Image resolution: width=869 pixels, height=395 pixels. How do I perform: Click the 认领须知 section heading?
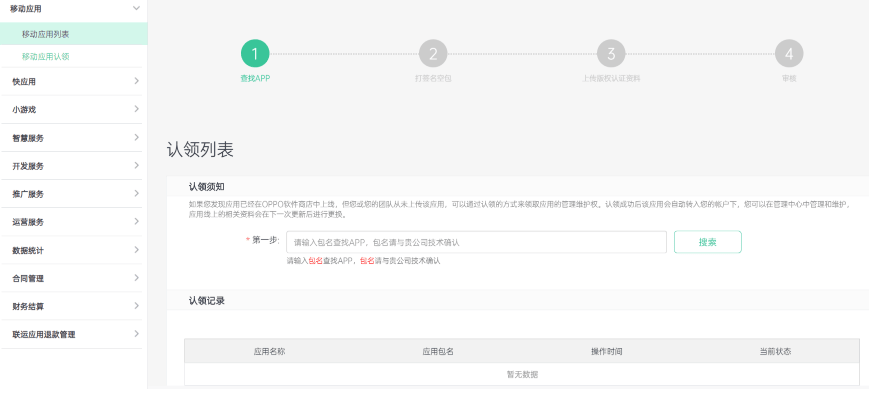[207, 187]
